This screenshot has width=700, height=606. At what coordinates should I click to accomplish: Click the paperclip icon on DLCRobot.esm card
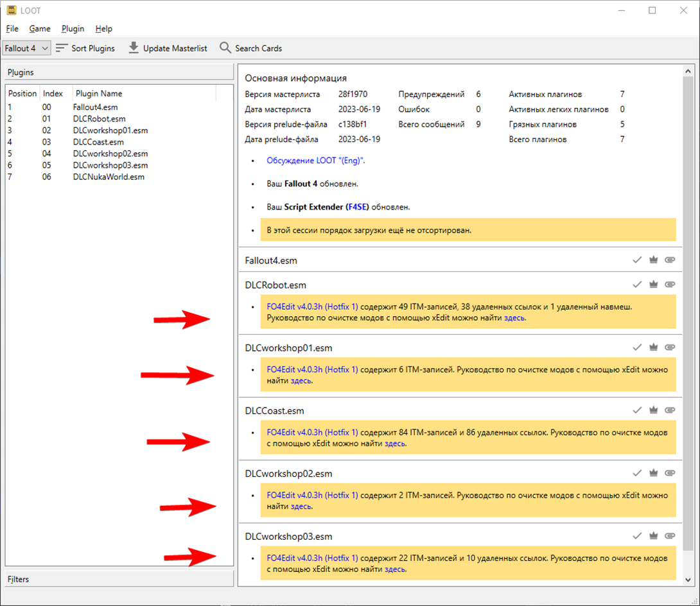[670, 285]
